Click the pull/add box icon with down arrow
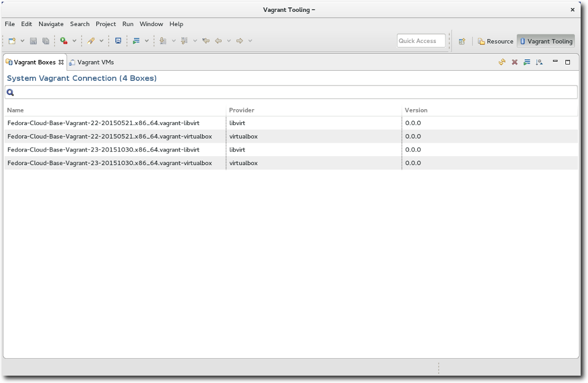588x383 pixels. click(539, 62)
